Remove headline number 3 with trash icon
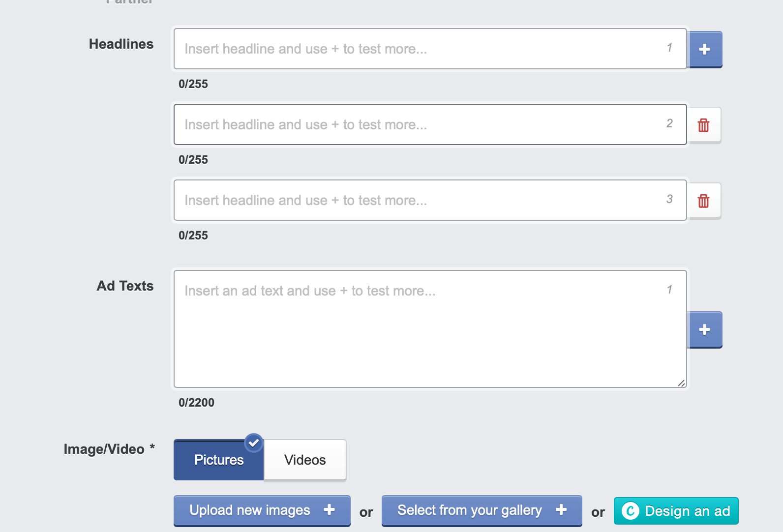The image size is (783, 532). click(x=704, y=201)
